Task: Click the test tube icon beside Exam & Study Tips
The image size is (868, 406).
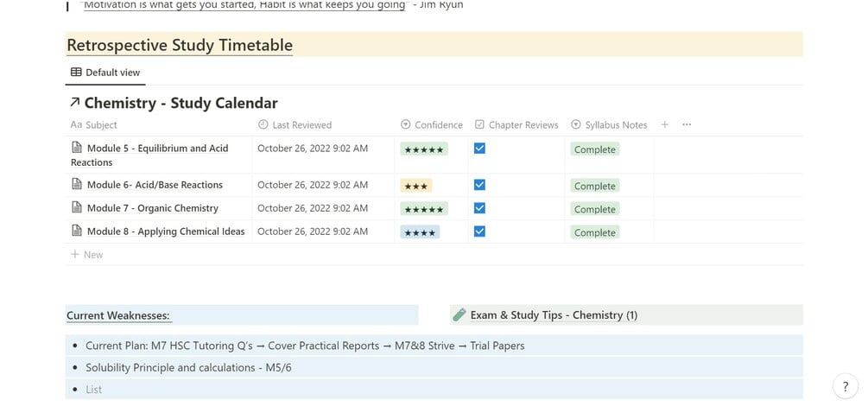Action: pos(460,315)
